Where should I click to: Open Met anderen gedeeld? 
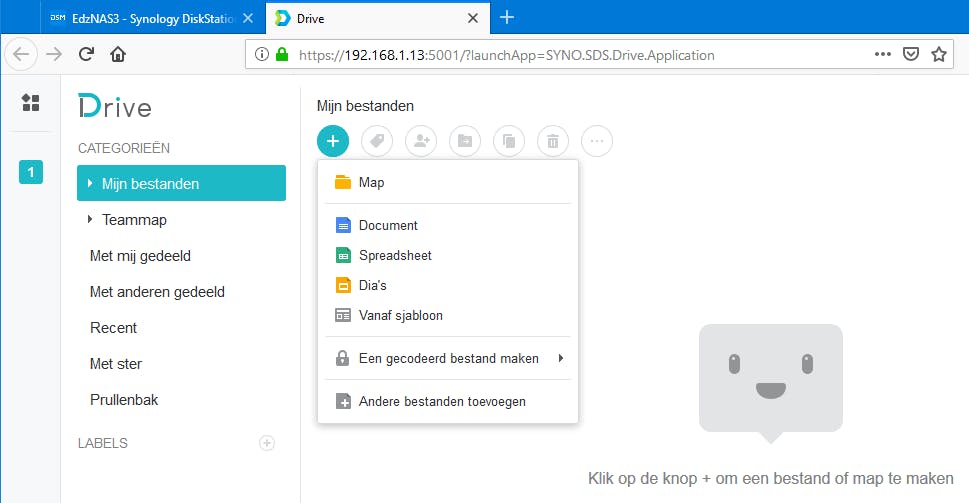point(181,292)
